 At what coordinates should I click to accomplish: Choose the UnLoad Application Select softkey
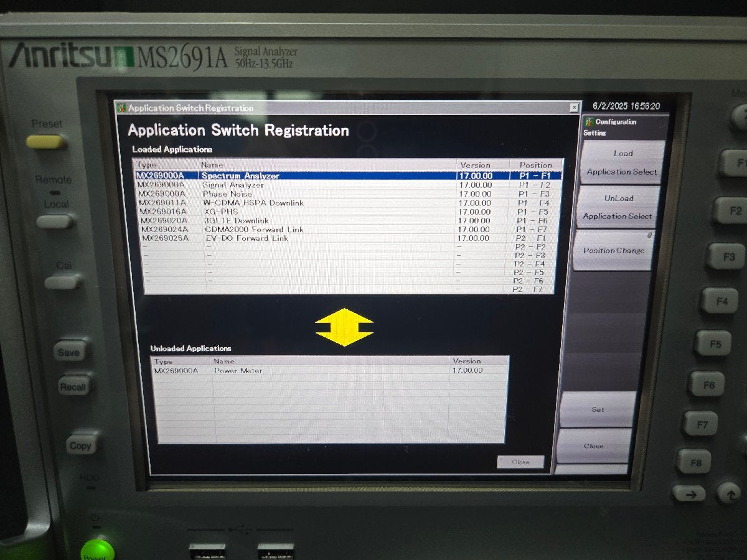(618, 207)
